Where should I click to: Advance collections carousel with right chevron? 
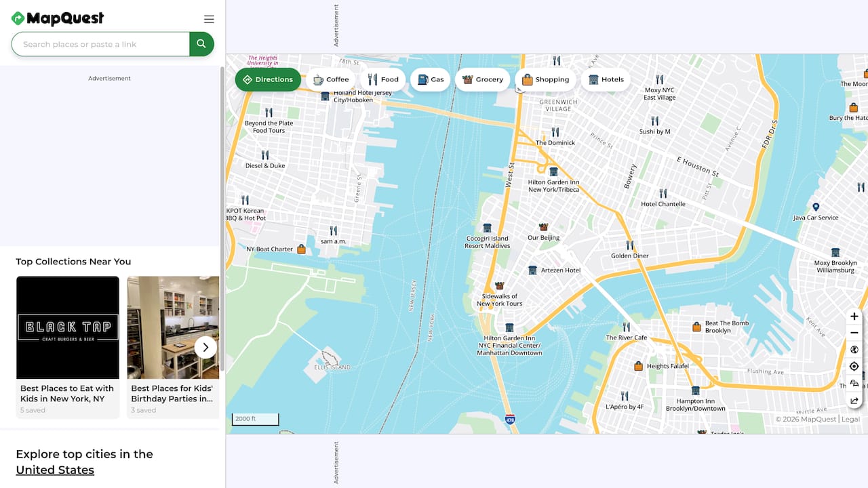tap(205, 347)
